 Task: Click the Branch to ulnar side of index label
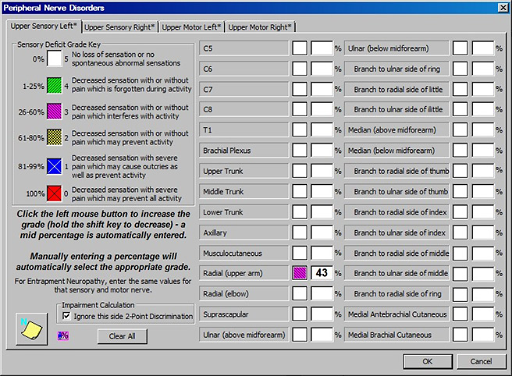(x=397, y=233)
